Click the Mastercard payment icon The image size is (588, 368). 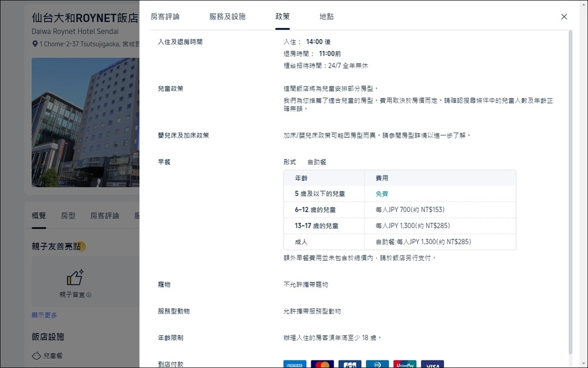[x=322, y=364]
